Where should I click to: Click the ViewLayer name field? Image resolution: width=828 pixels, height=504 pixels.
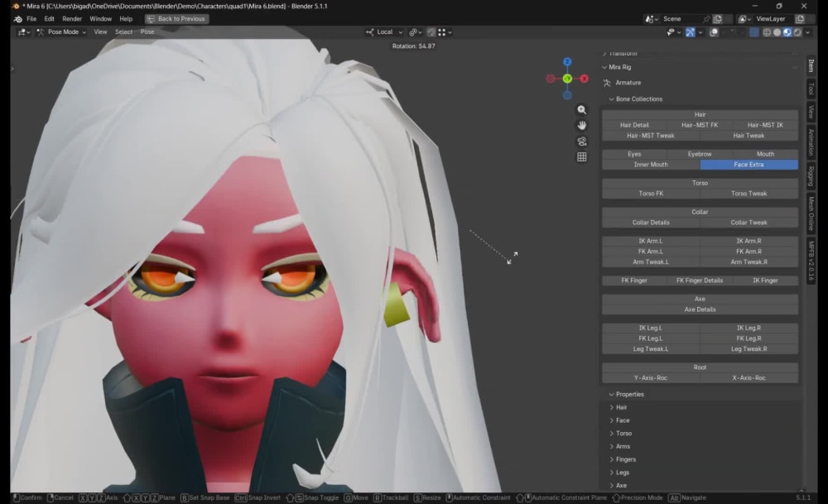[x=773, y=19]
